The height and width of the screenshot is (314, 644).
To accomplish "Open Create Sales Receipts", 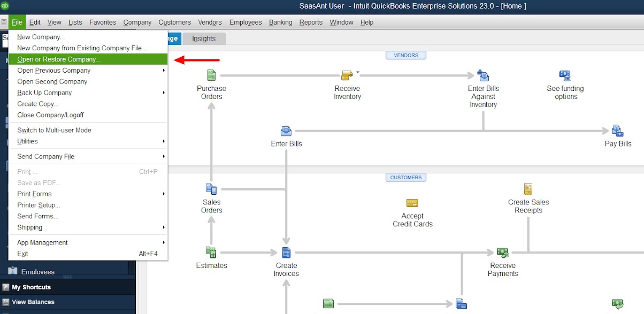I will [x=528, y=189].
